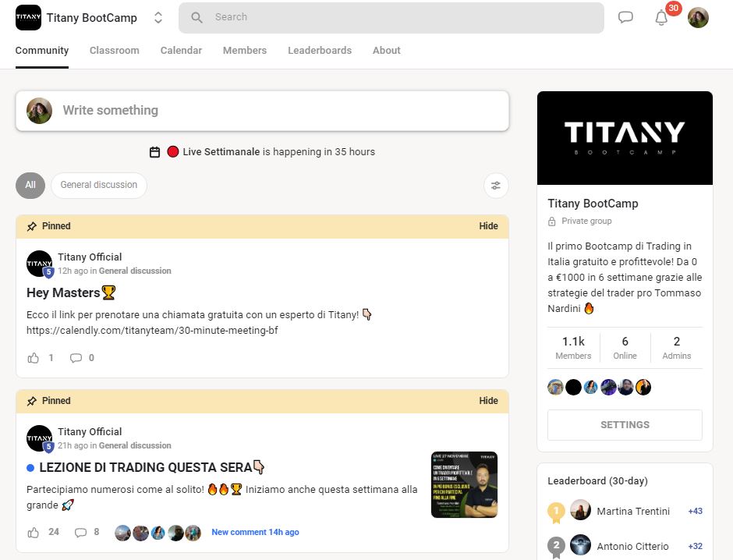Open Antonio Citterio's leaderboard profile

[633, 547]
